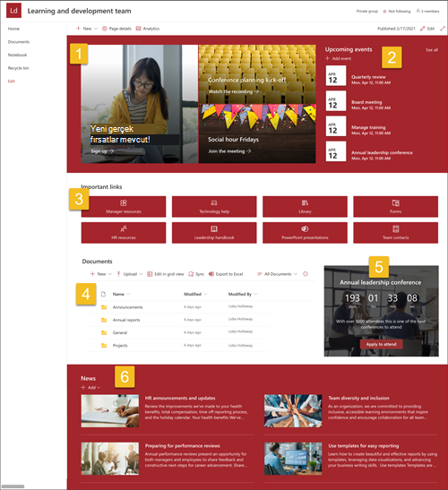Open Preparing for performance reviews news

(x=182, y=446)
